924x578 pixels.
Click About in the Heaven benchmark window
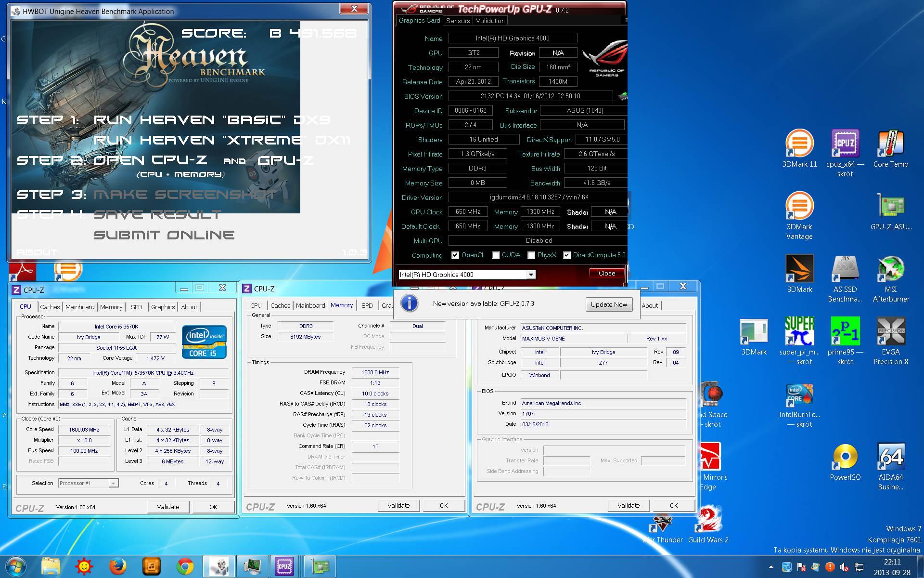click(37, 252)
